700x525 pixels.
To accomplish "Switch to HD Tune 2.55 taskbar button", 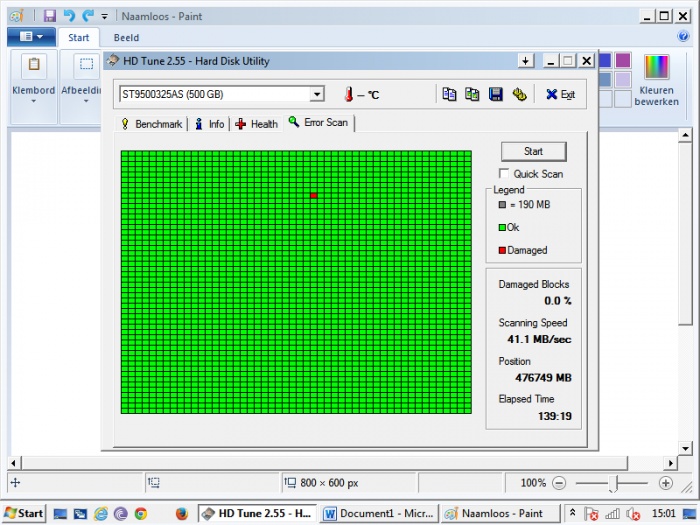I will [257, 513].
